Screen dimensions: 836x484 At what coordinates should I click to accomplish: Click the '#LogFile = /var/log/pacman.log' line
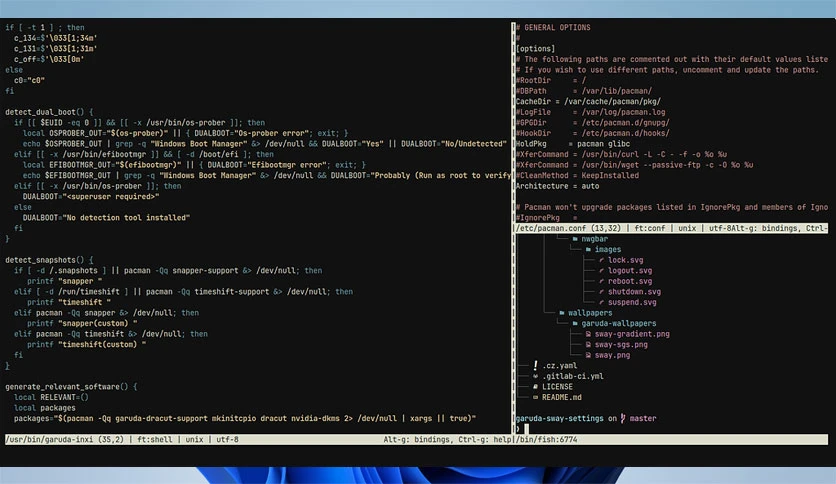[x=590, y=112]
